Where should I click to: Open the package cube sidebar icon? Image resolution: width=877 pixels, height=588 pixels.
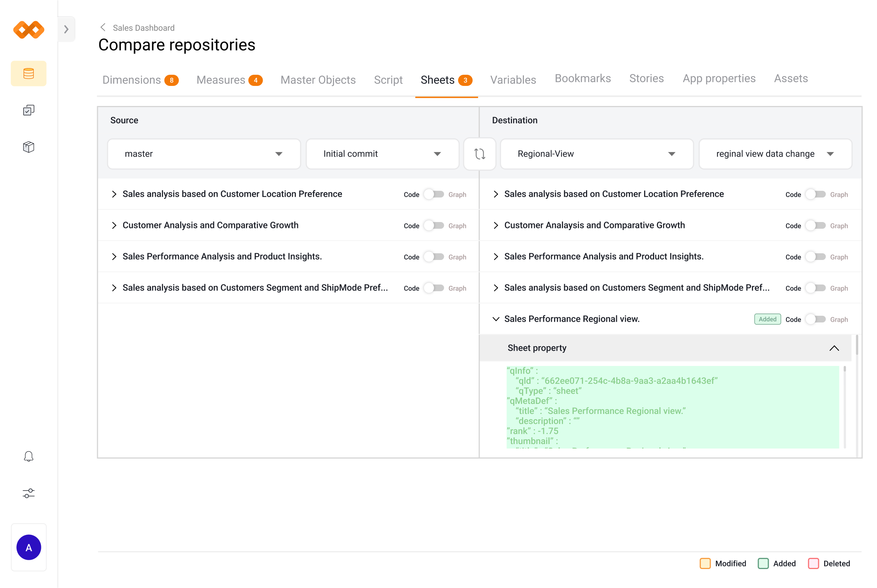(x=29, y=147)
